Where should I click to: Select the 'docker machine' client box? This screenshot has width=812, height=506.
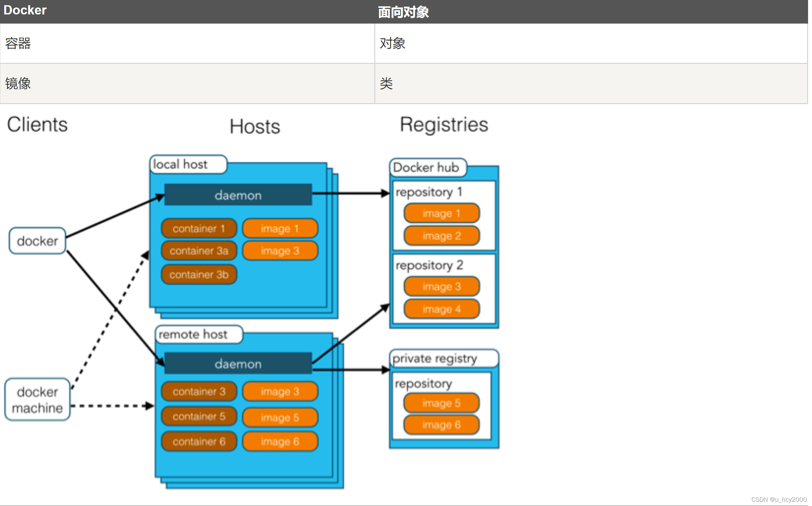point(37,400)
